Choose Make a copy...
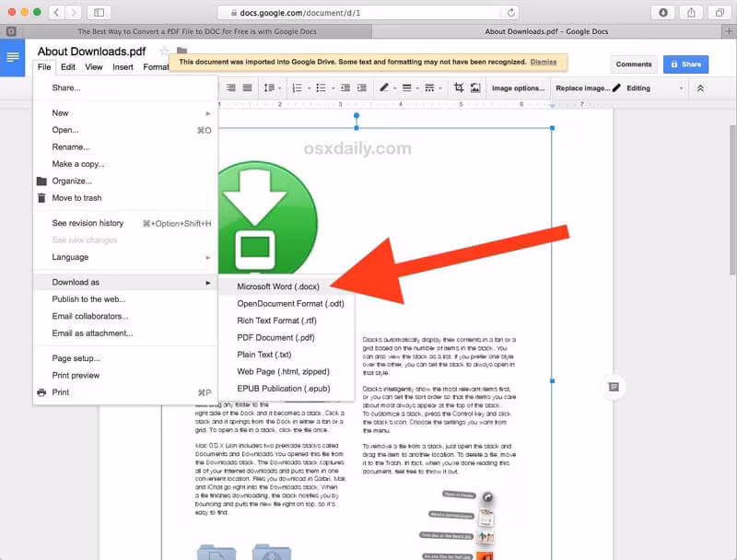The height and width of the screenshot is (560, 737). (125, 164)
